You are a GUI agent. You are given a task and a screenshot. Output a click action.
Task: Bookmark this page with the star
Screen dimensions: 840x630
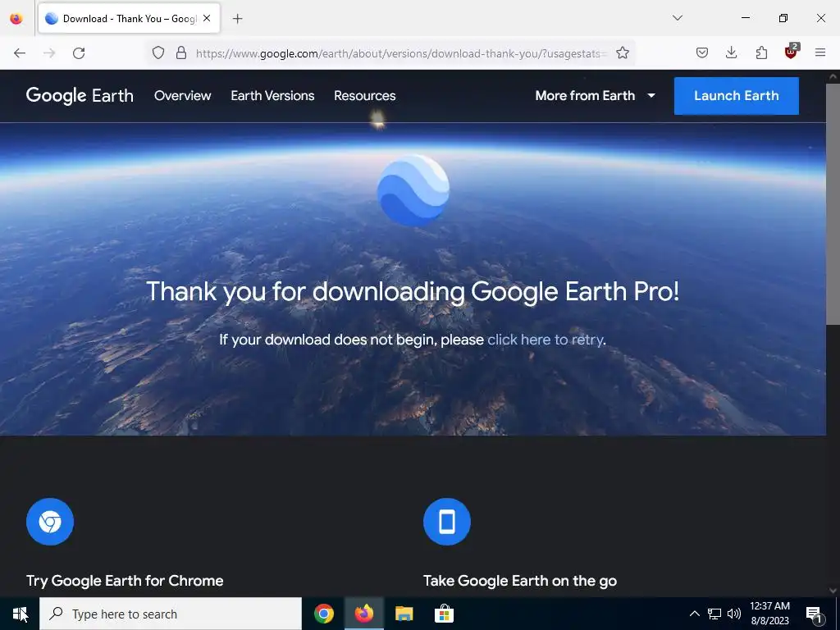[x=622, y=53]
